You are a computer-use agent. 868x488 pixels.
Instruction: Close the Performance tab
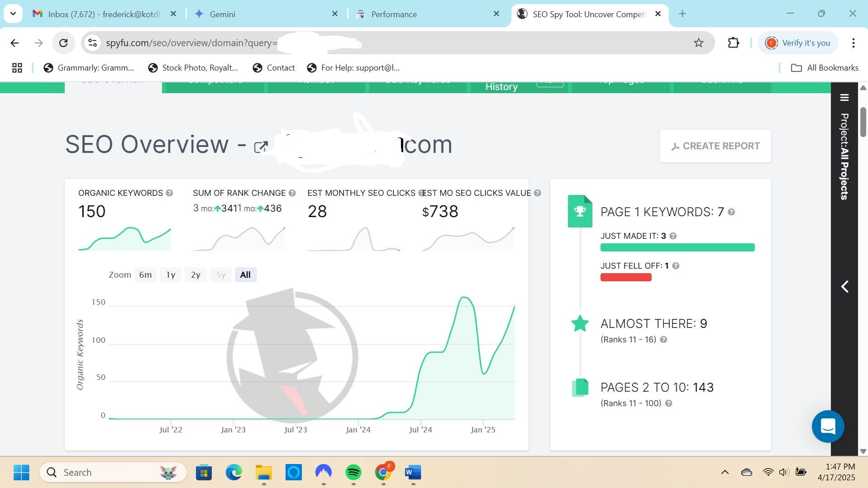pos(496,14)
